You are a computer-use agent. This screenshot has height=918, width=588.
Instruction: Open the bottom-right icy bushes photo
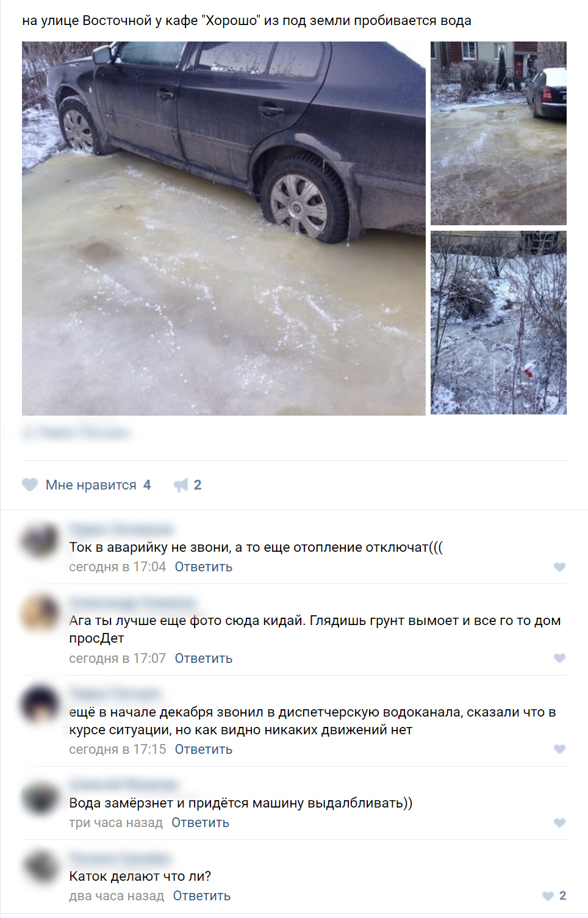pos(498,323)
